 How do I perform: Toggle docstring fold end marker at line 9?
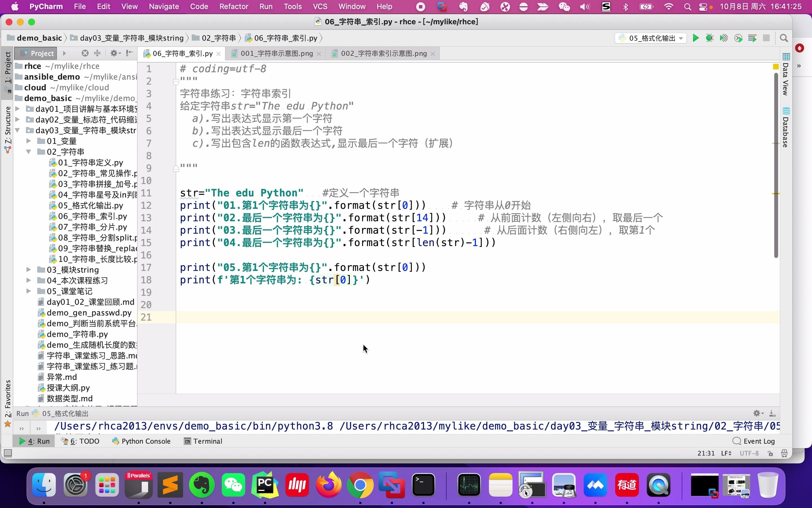coord(176,168)
